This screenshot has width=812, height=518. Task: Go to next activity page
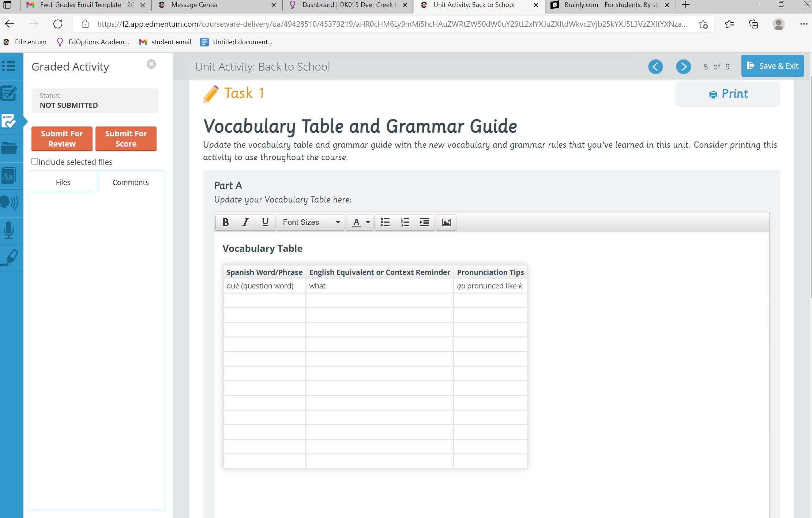tap(683, 67)
